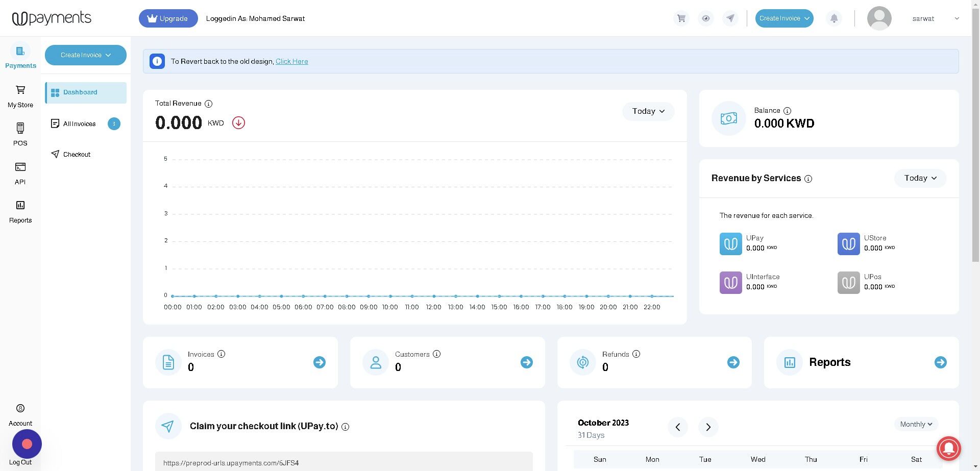Go to next month in calendar
Image resolution: width=980 pixels, height=471 pixels.
pos(708,427)
